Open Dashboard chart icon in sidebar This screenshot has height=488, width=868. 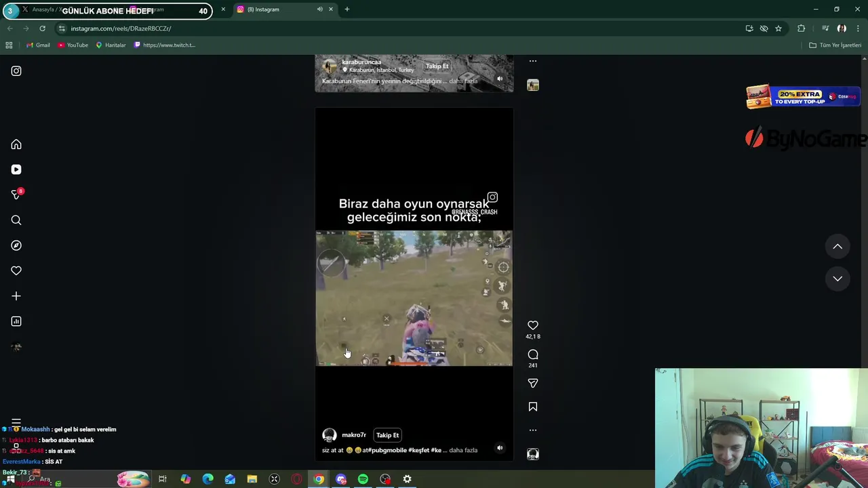point(16,321)
